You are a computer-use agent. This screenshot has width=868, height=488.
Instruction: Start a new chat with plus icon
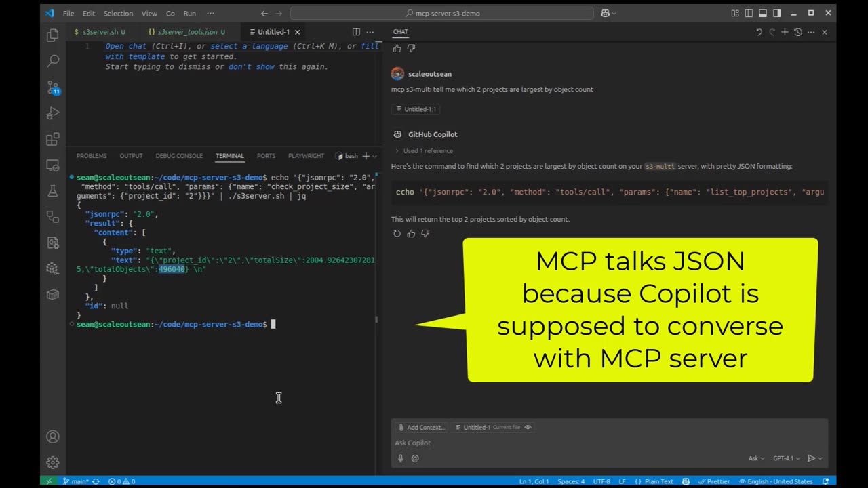click(785, 32)
